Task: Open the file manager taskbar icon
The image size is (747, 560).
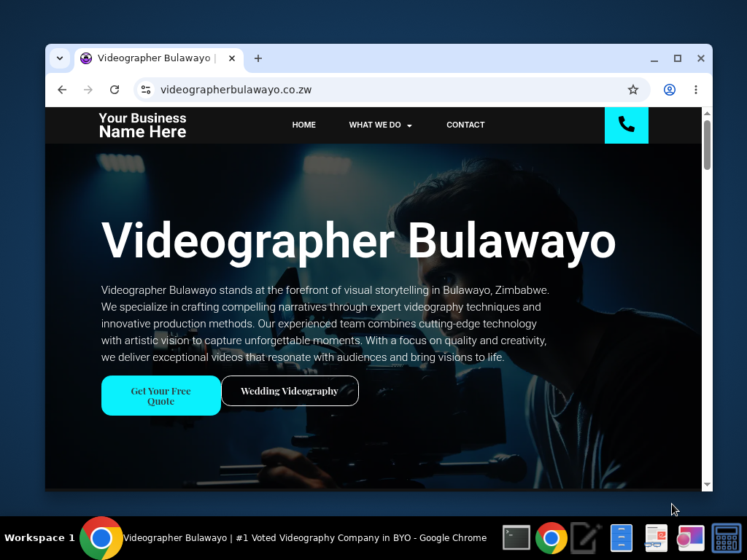Action: pos(622,538)
